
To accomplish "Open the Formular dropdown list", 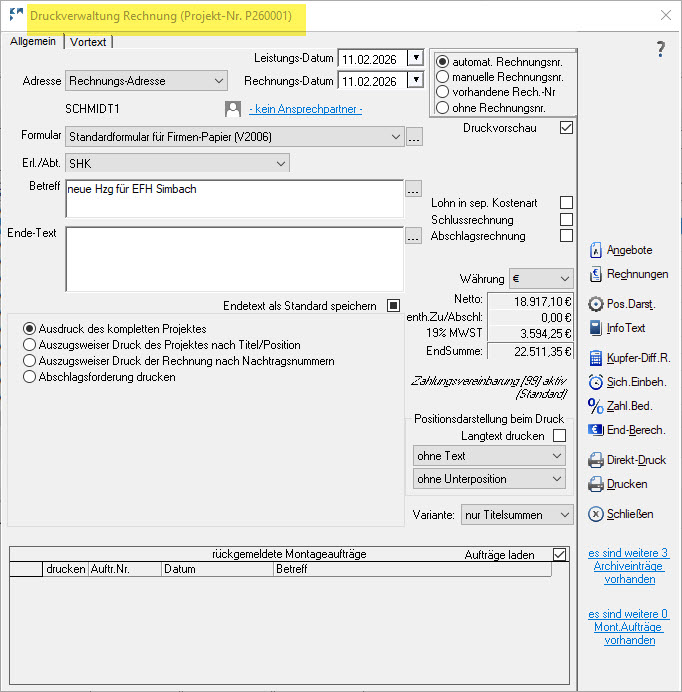I will 395,136.
